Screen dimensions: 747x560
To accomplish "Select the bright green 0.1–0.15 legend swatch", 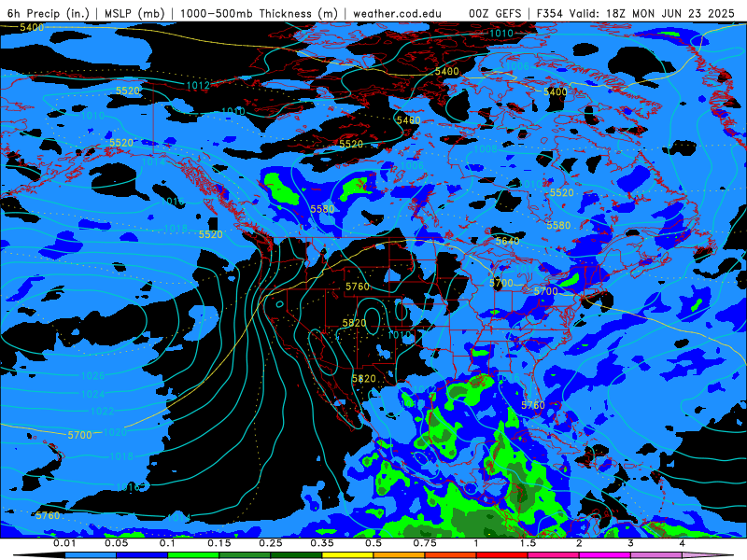I will pos(193,555).
